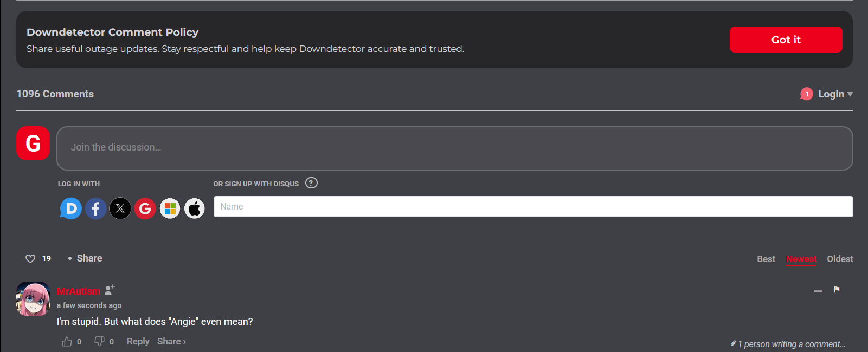
Task: Downvote MrAutism's comment
Action: (99, 341)
